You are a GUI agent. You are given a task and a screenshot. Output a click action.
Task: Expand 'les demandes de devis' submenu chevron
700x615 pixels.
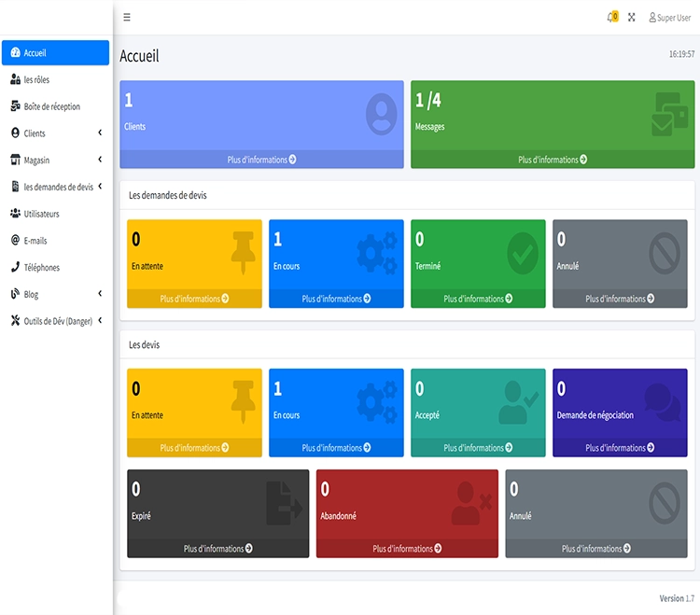(x=100, y=186)
